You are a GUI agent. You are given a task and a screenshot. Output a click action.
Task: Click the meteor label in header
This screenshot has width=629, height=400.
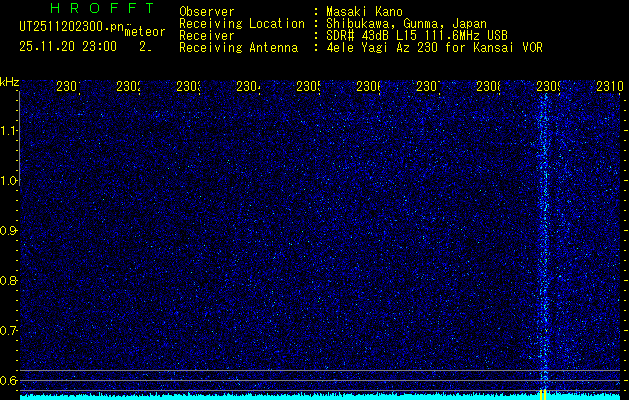click(144, 31)
